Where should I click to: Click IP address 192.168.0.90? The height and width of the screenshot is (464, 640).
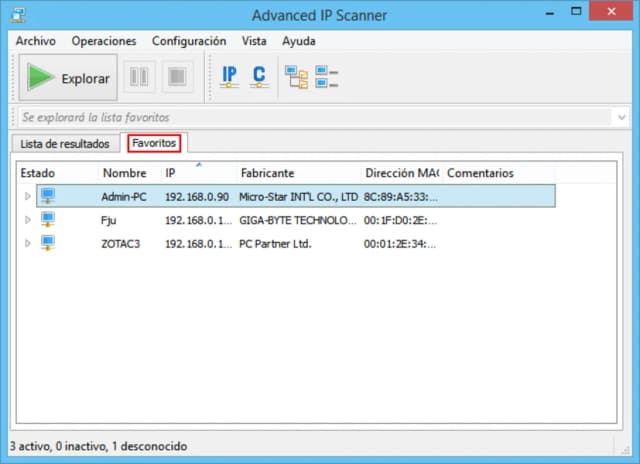[x=197, y=197]
